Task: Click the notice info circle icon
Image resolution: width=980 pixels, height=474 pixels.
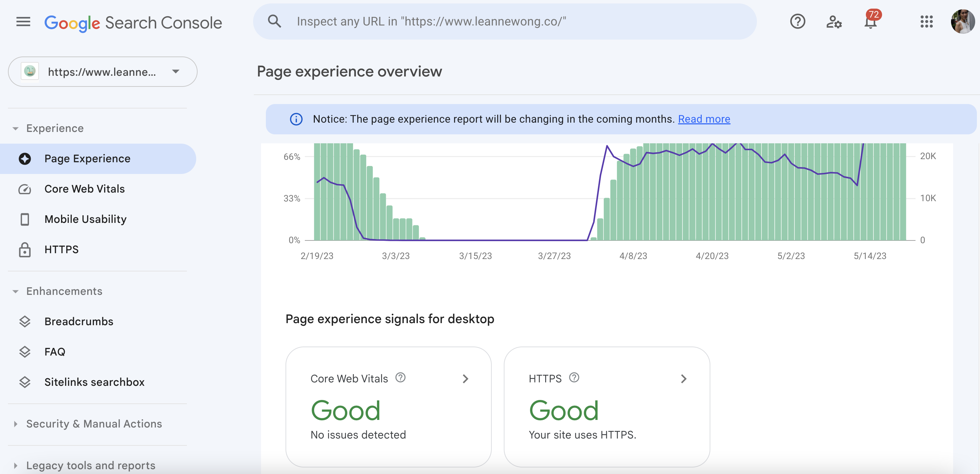Action: point(296,119)
